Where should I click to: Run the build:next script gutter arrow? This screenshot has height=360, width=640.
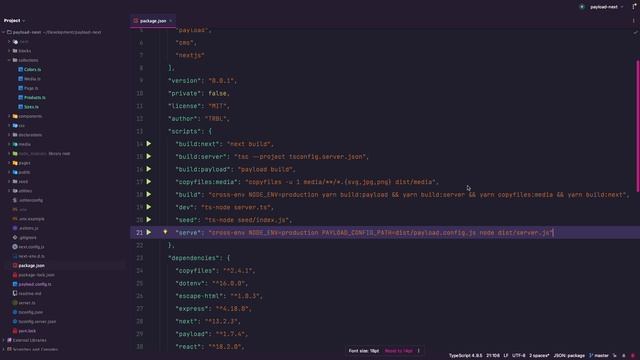[x=149, y=144]
